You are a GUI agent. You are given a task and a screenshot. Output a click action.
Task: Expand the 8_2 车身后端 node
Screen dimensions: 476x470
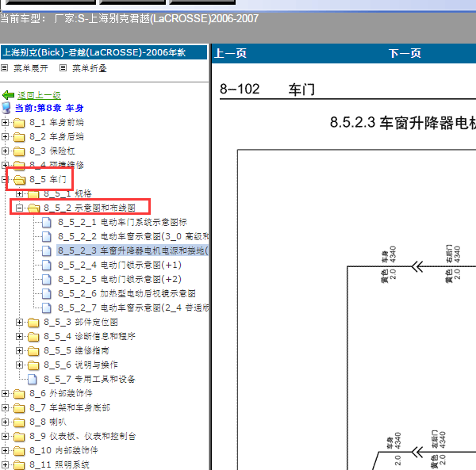[5, 137]
